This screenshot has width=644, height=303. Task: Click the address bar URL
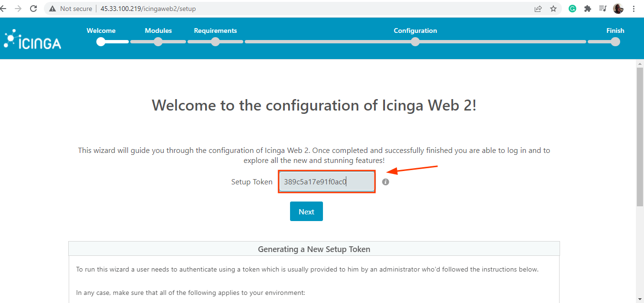[148, 9]
